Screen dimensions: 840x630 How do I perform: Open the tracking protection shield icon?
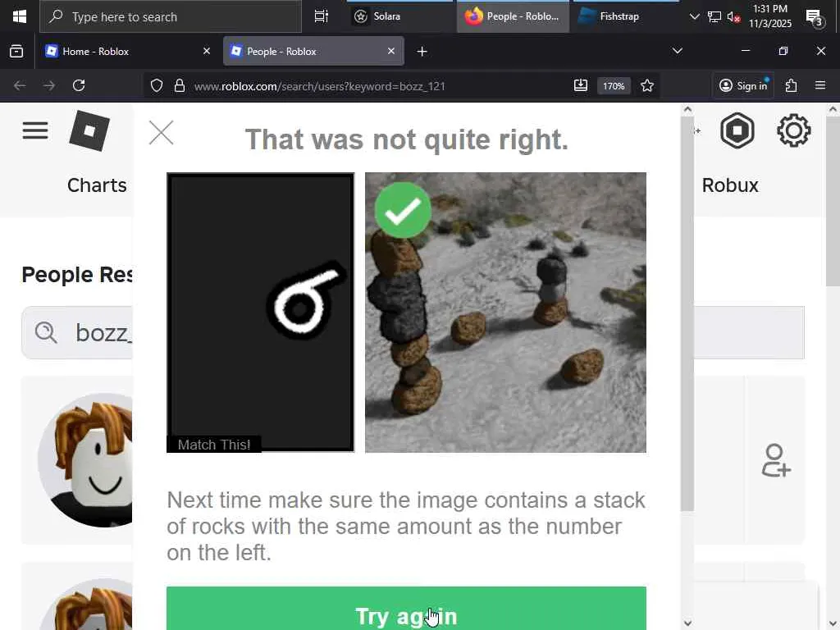tap(157, 85)
